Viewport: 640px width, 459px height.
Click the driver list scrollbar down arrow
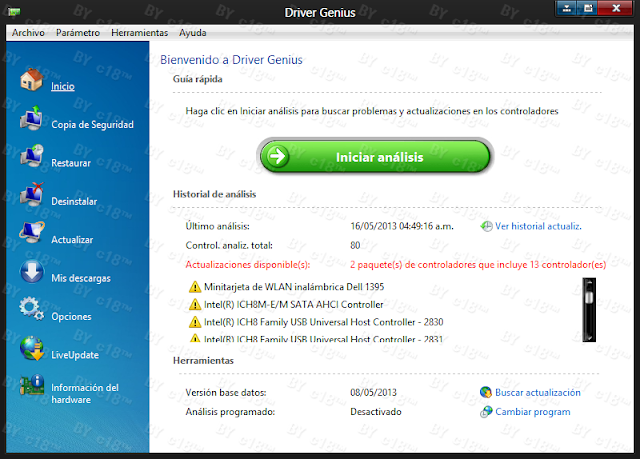pos(589,337)
